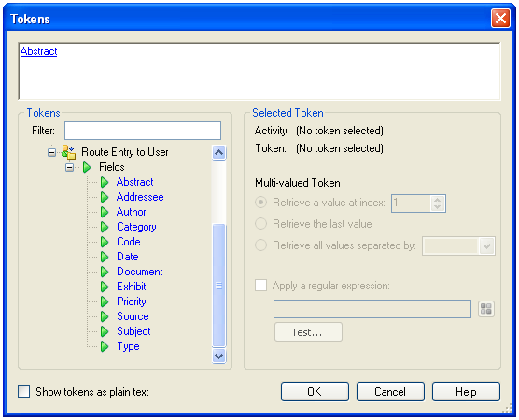Click the green arrow icon beside Fields

pyautogui.click(x=87, y=167)
